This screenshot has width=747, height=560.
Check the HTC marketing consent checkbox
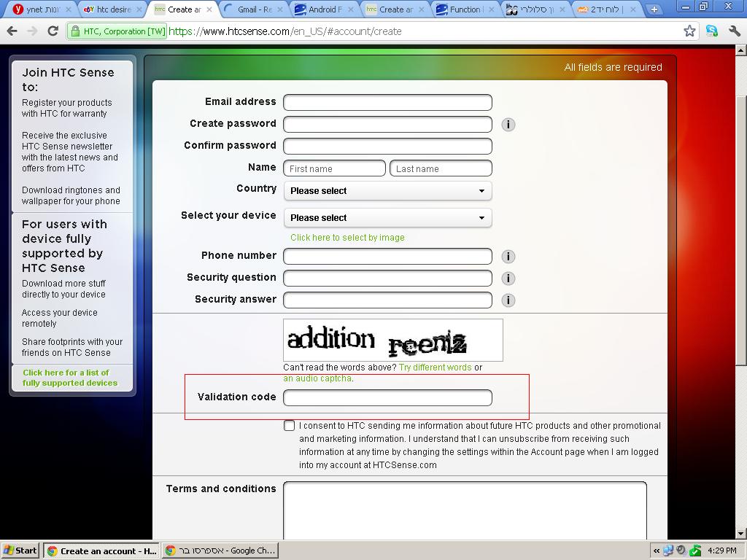290,426
